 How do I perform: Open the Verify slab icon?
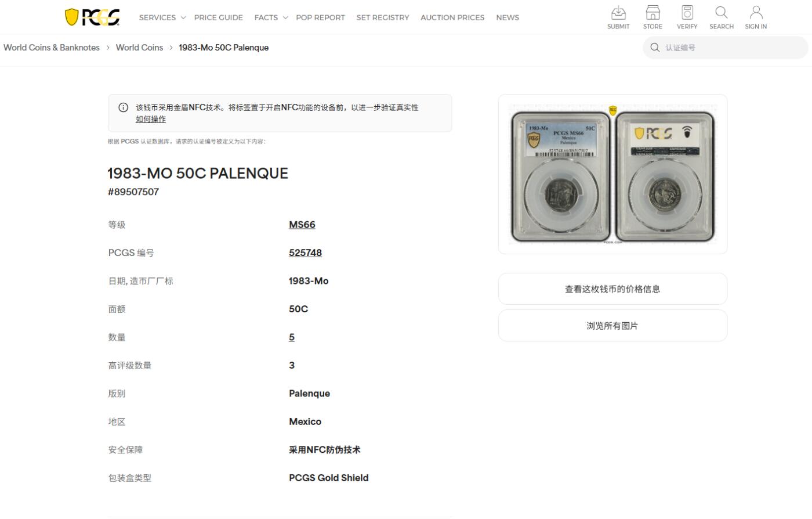point(687,13)
